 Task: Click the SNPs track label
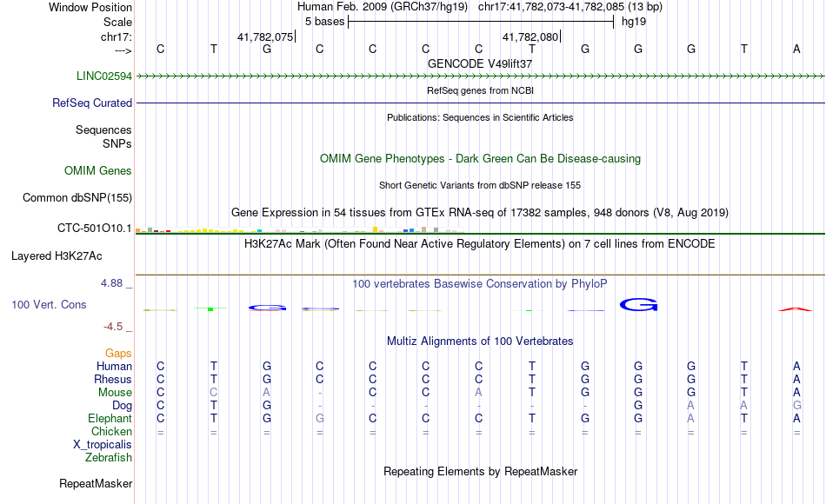[117, 143]
